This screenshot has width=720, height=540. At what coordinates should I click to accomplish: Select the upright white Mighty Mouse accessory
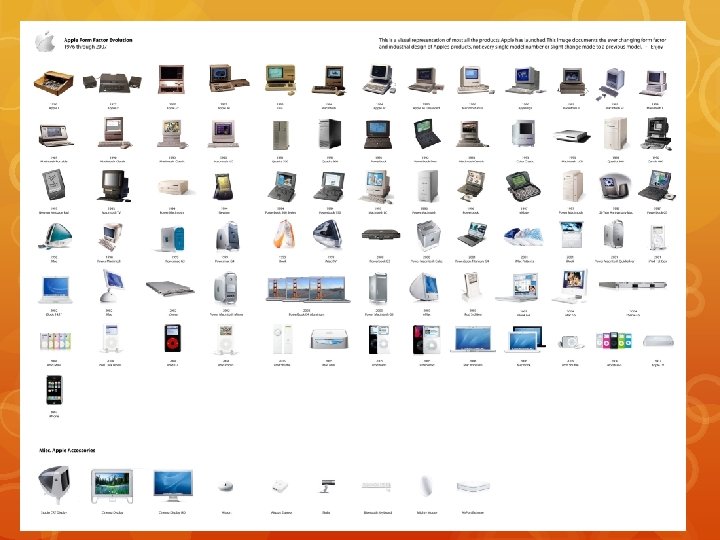(x=426, y=485)
